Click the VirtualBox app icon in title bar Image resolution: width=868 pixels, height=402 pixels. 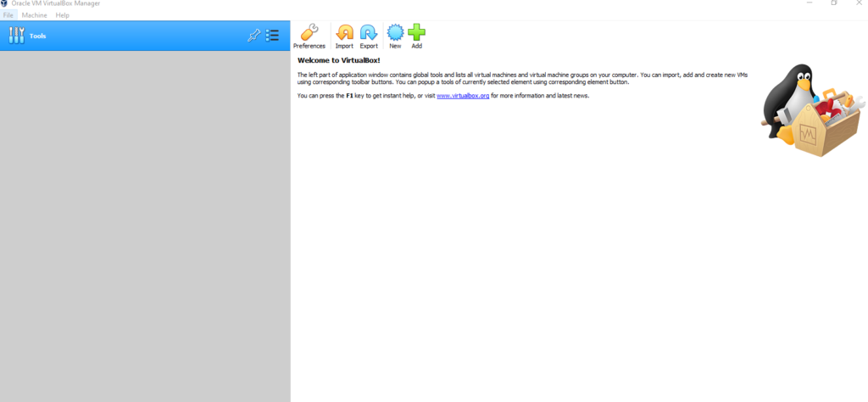[x=5, y=3]
